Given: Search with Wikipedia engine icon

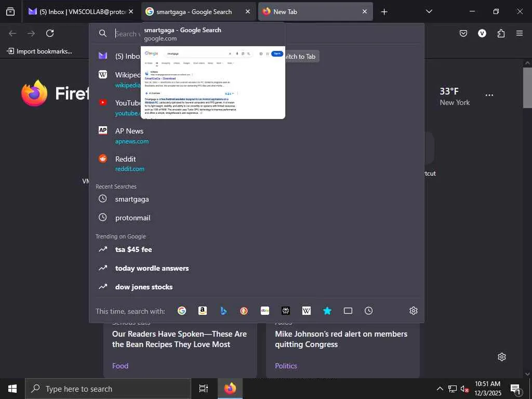Looking at the screenshot, I should click(307, 311).
